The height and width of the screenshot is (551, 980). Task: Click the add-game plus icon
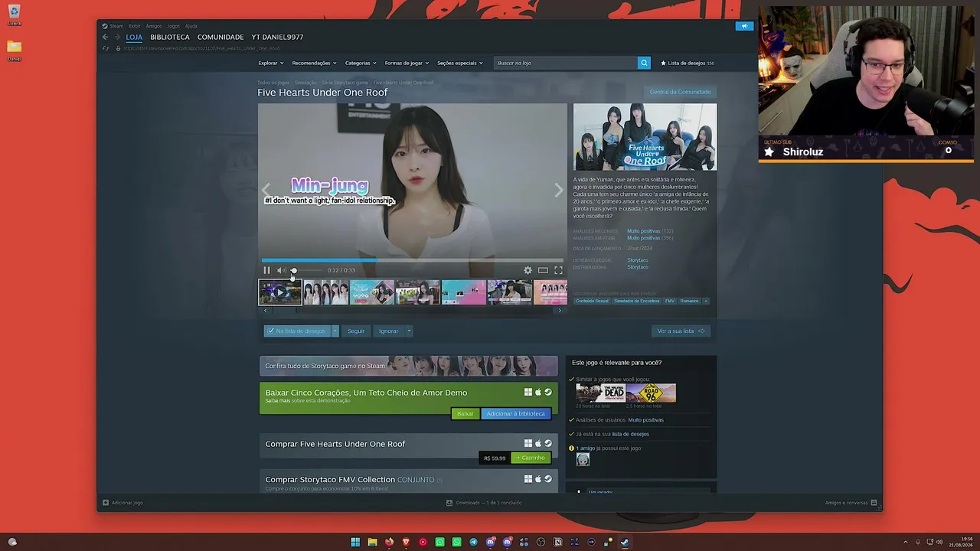pos(106,503)
